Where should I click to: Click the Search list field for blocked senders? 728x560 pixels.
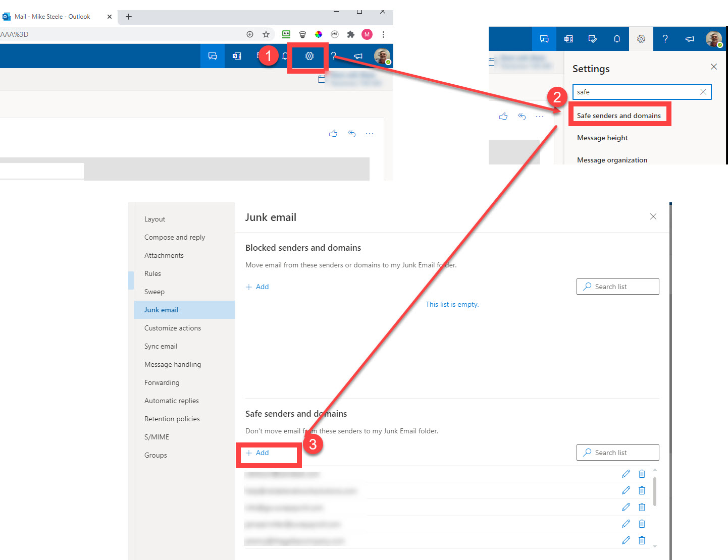(617, 286)
